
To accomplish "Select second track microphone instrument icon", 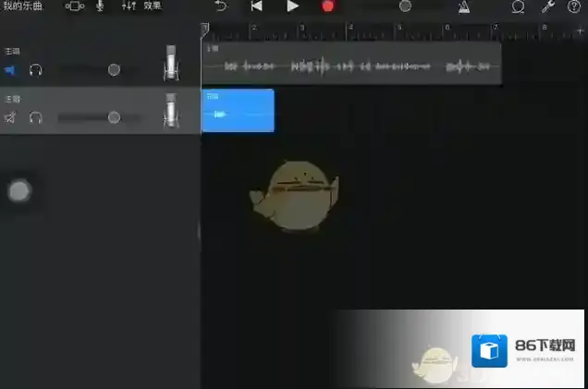I will tap(171, 111).
